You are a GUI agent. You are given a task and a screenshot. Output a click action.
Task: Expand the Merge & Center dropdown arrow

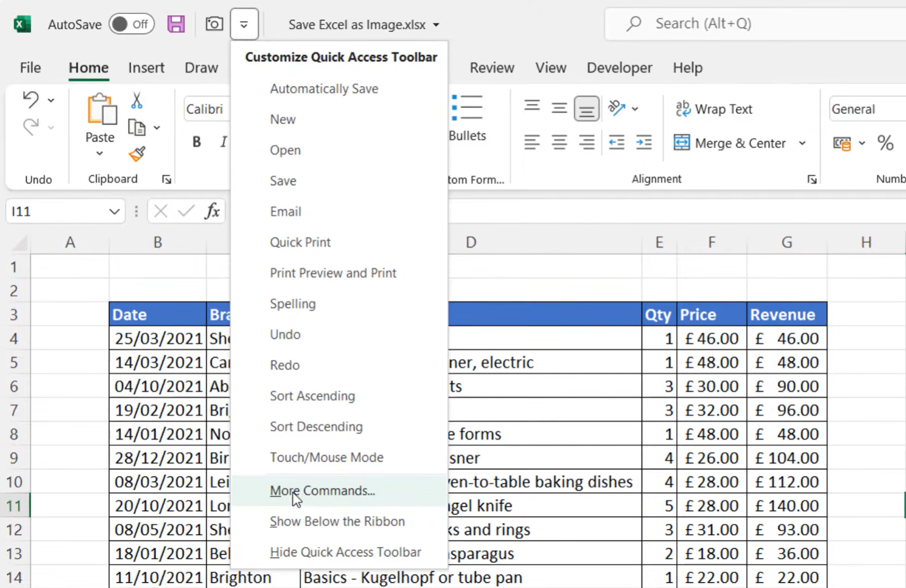(x=802, y=143)
